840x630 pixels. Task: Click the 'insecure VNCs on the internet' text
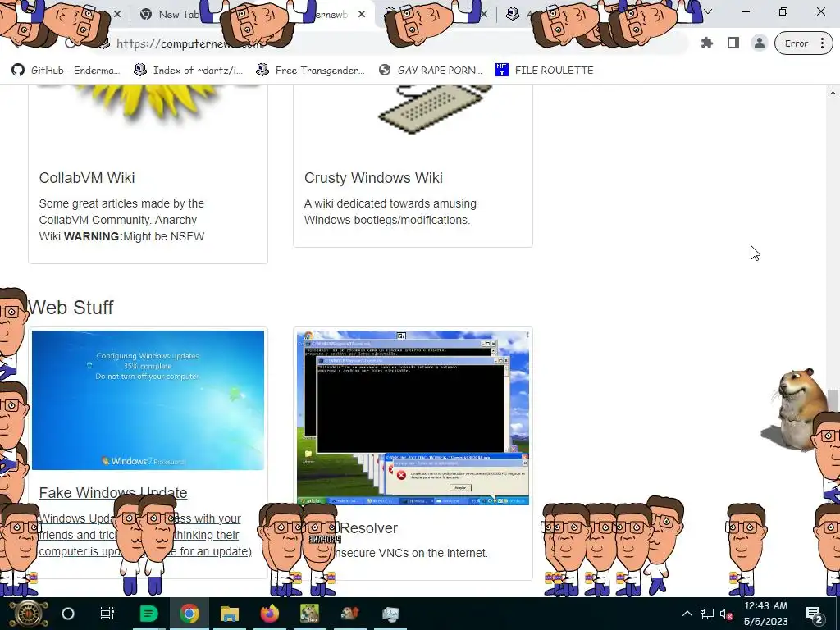[410, 553]
